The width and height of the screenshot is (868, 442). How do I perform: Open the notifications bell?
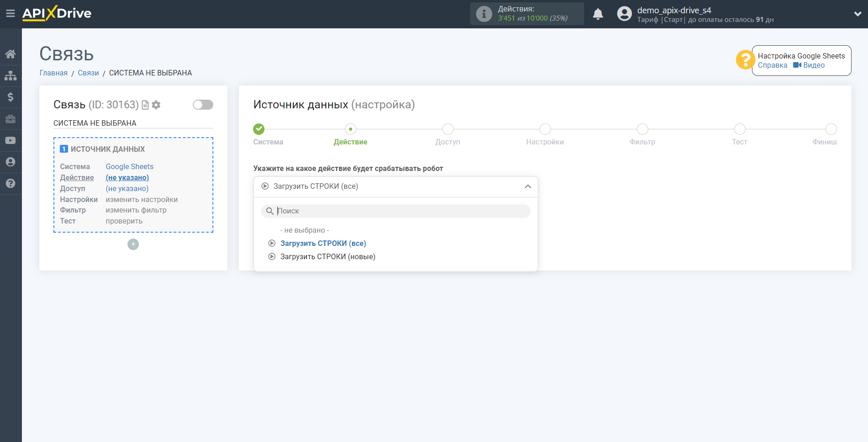coord(598,14)
